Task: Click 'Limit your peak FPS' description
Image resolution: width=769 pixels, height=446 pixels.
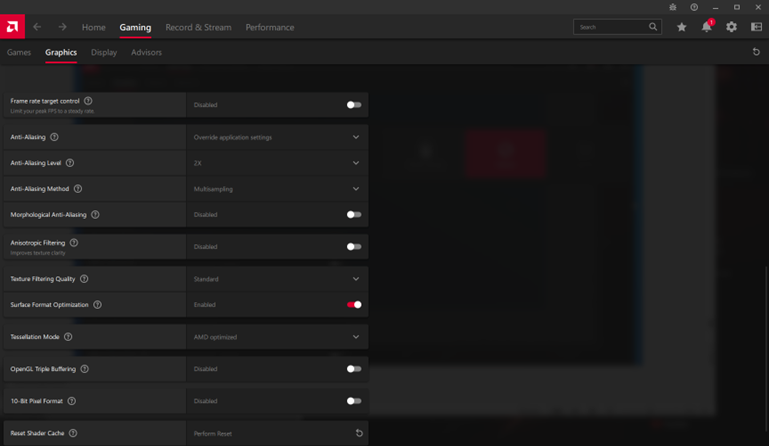Action: point(52,111)
